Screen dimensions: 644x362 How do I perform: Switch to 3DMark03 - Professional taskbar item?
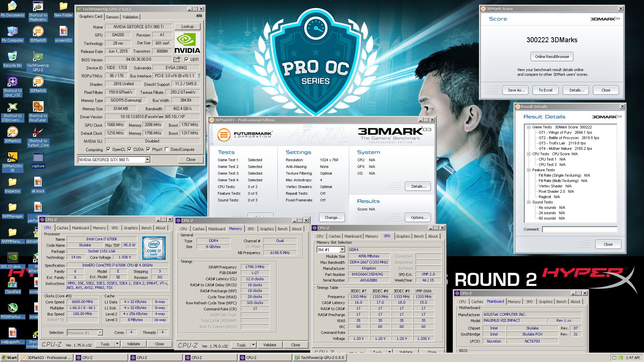click(x=47, y=358)
